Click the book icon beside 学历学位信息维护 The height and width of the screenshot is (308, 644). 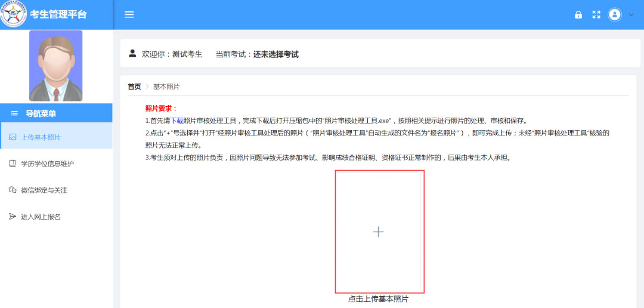pos(13,164)
